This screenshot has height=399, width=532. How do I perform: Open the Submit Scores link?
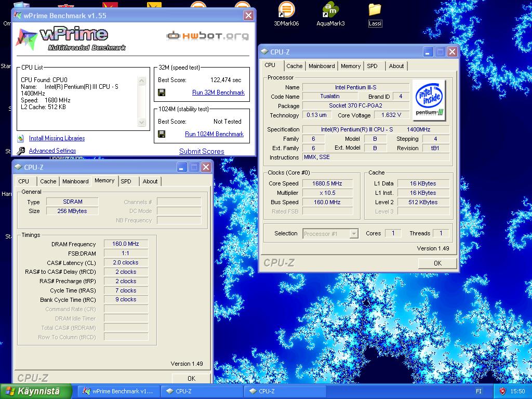click(x=202, y=151)
